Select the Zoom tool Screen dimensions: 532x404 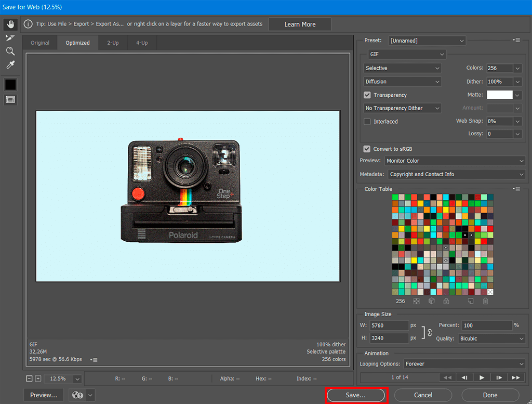pos(10,51)
